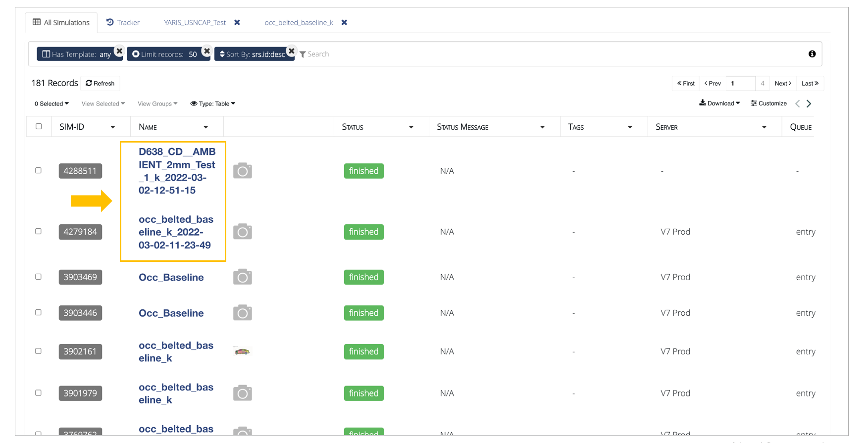
Task: Open the 0 Selected dropdown
Action: click(x=51, y=103)
